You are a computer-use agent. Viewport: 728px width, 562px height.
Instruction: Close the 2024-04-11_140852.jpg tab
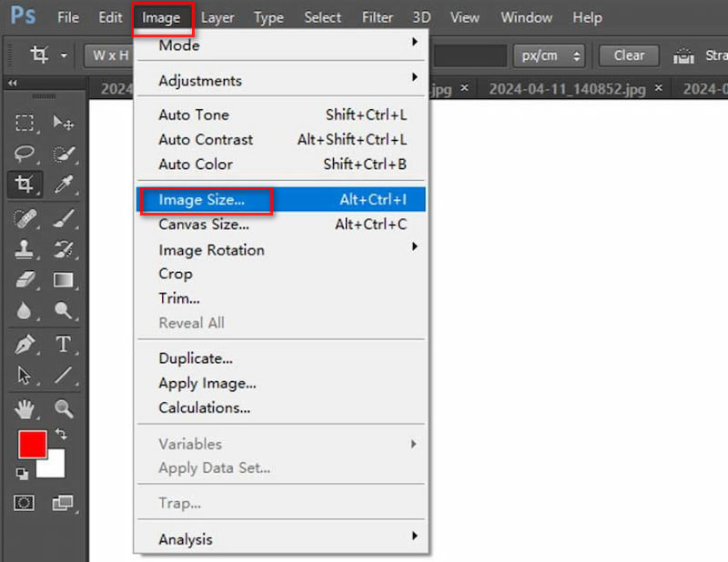[658, 87]
